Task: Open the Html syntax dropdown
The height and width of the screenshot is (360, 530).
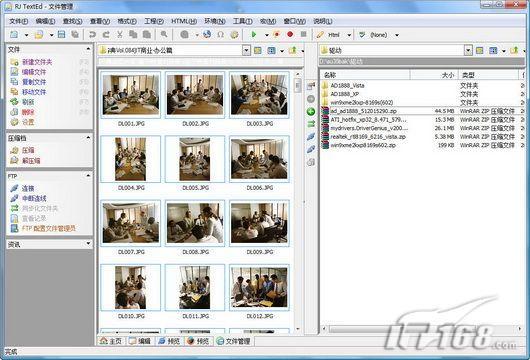Action: coord(349,35)
